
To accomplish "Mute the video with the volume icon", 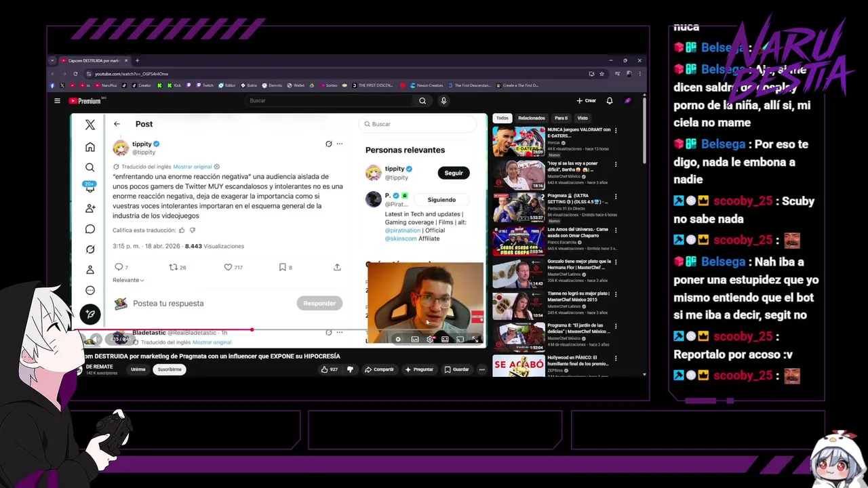I will 96,339.
